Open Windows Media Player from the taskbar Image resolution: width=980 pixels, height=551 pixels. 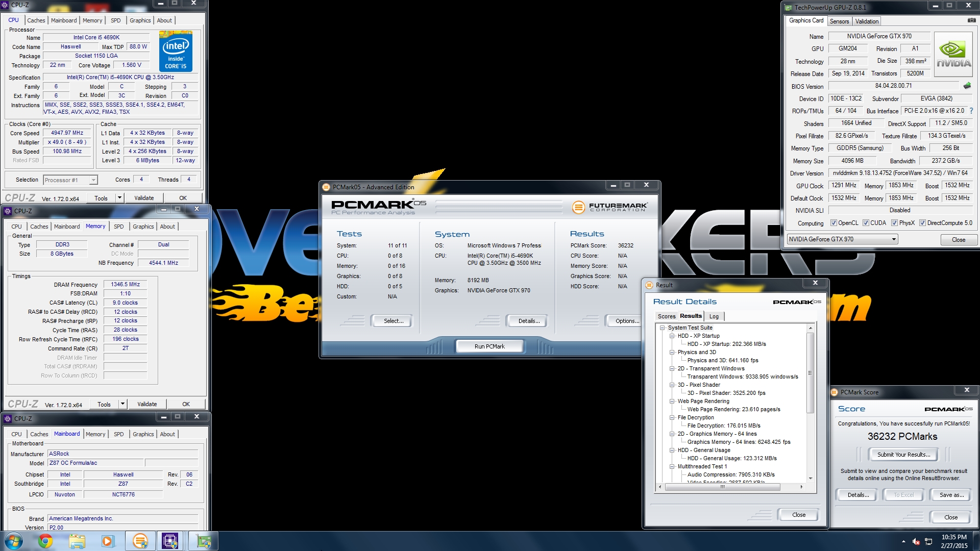click(x=108, y=541)
